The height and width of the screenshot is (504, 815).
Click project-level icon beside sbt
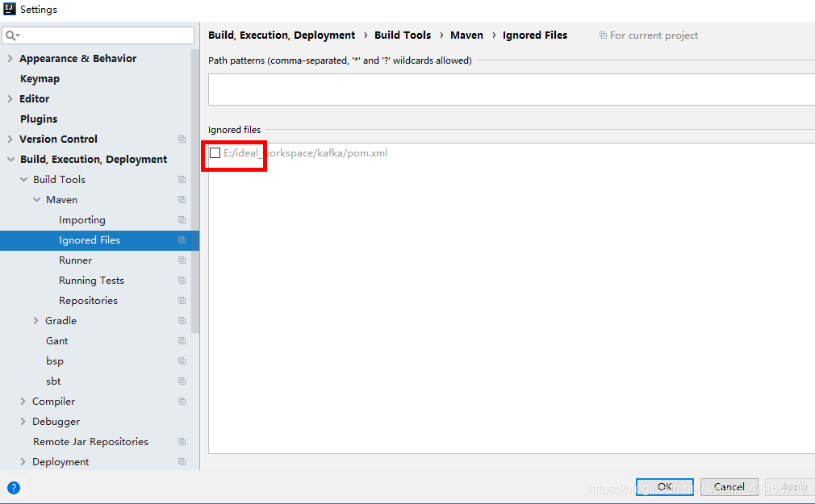coord(182,381)
